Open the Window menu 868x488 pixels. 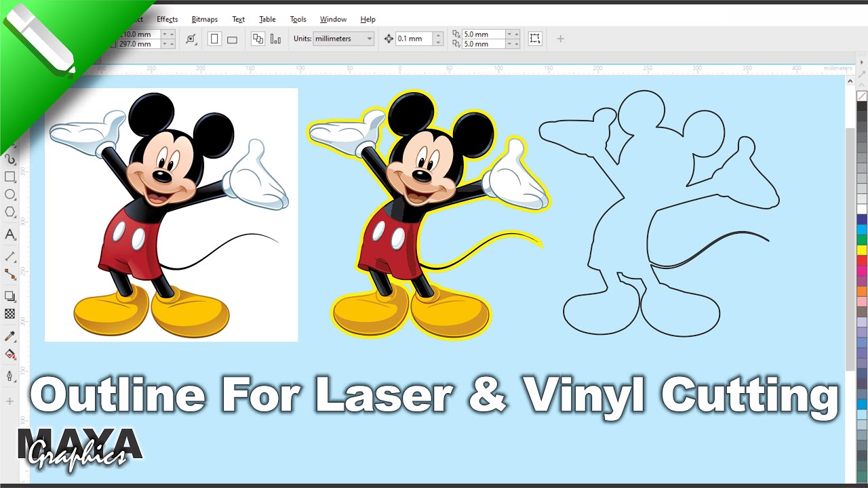pyautogui.click(x=333, y=19)
